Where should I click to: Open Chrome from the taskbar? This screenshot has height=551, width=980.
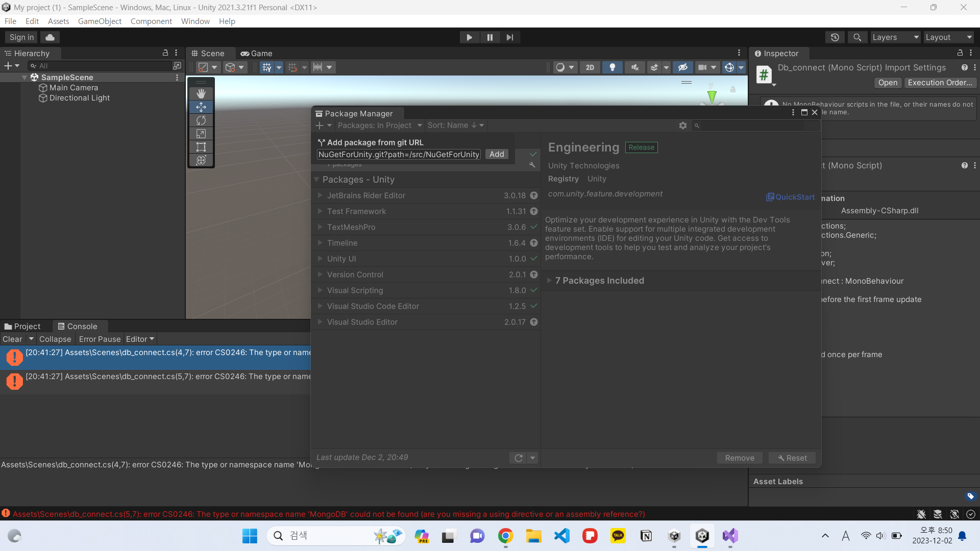505,536
